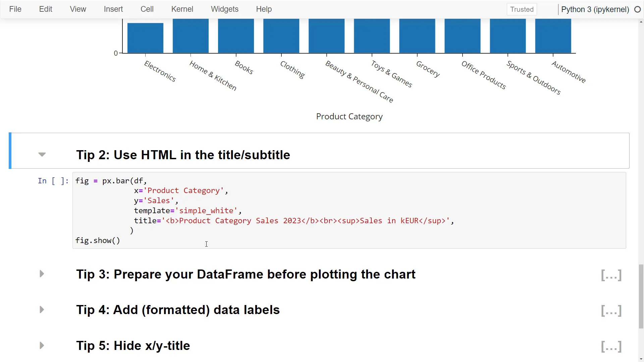Click the Python 3 (ipykernel) label
Viewport: 644px width, 362px height.
click(x=596, y=9)
